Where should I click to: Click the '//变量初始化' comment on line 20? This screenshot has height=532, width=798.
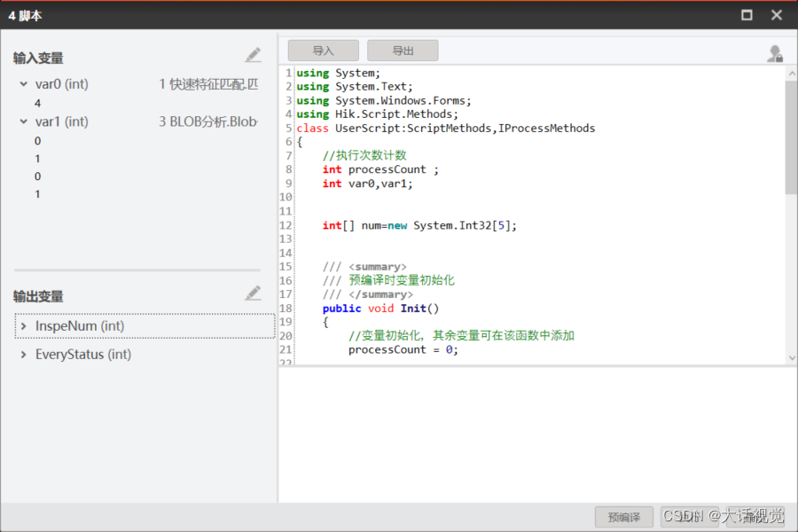(461, 335)
